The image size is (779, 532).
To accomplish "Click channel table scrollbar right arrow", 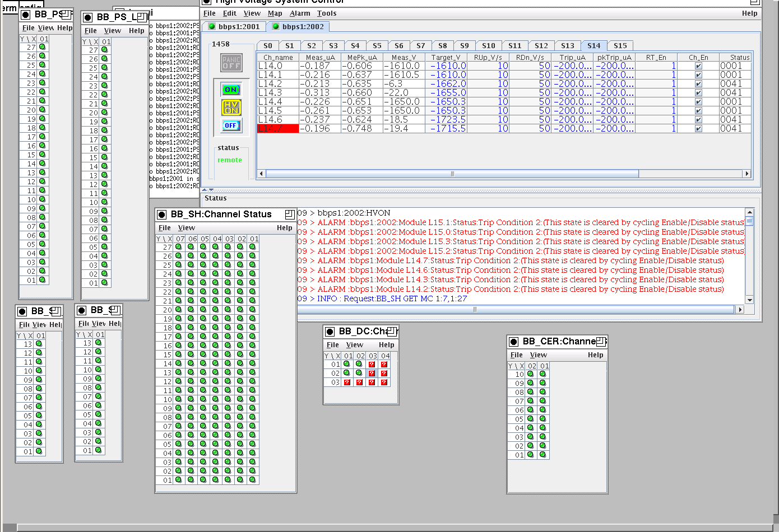I will [x=746, y=174].
